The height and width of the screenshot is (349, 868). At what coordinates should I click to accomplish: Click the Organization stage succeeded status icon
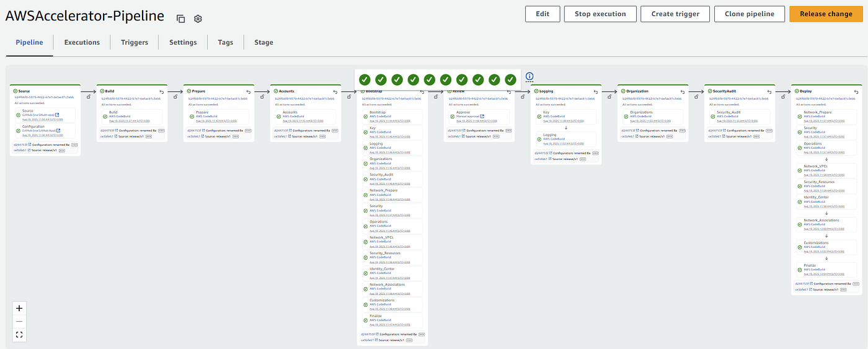pyautogui.click(x=623, y=91)
